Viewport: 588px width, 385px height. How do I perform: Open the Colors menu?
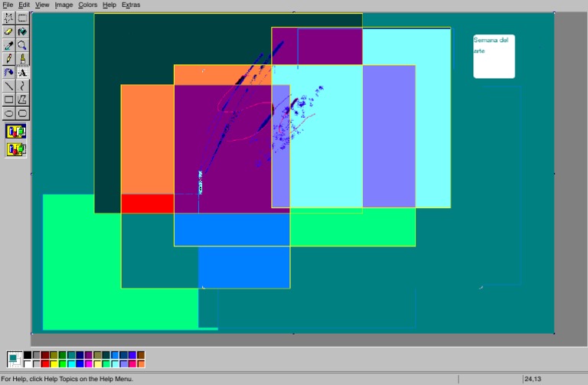point(88,5)
